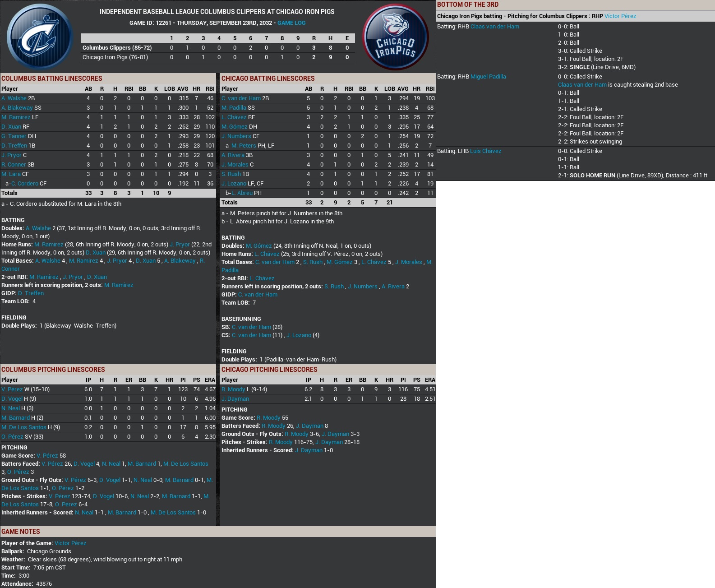Open J. Numbers CF player link
Image resolution: width=715 pixels, height=588 pixels.
236,136
